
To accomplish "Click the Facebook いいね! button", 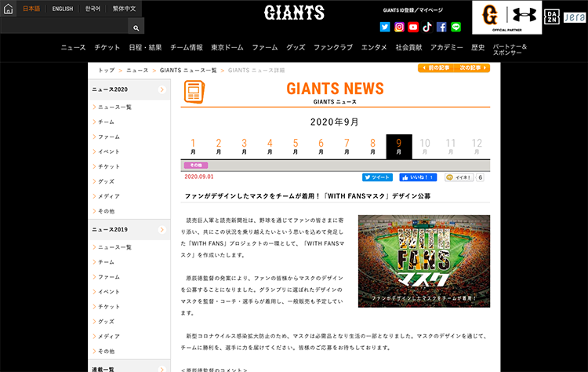I will coord(418,177).
